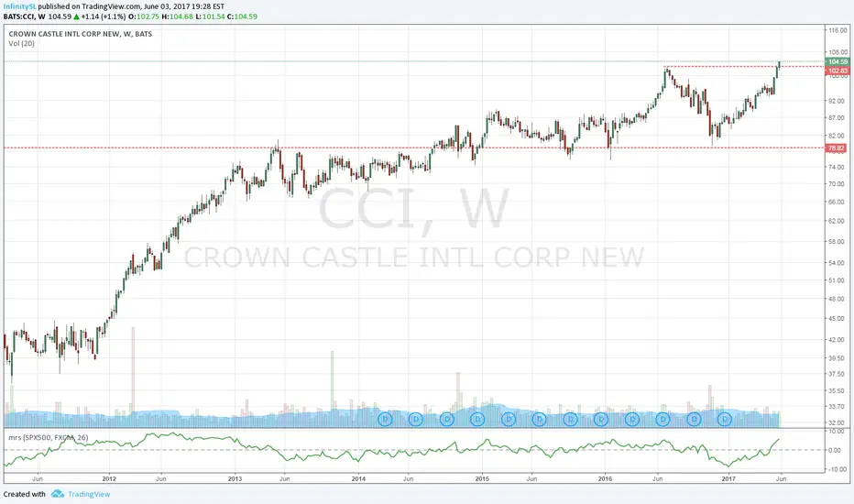Screen dimensions: 854x504
Task: Open the InfinitySL author profile link
Action: [x=19, y=6]
